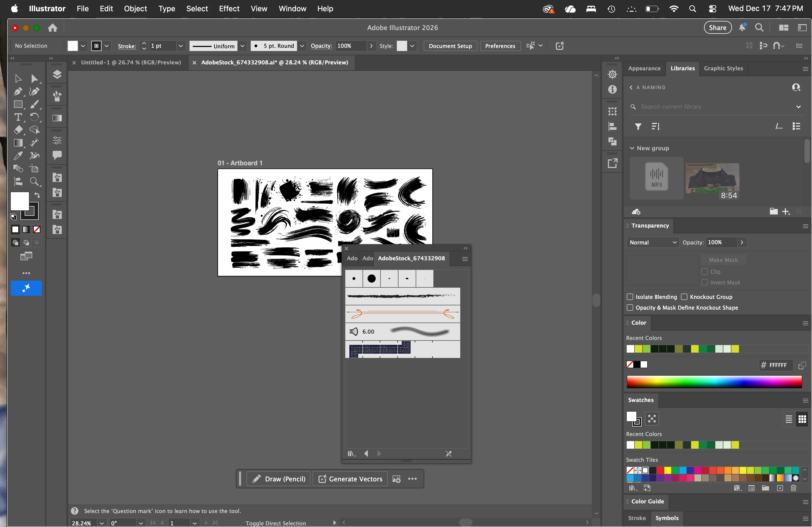
Task: Open Brush Libraries menu in Brushes panel
Action: pyautogui.click(x=351, y=453)
